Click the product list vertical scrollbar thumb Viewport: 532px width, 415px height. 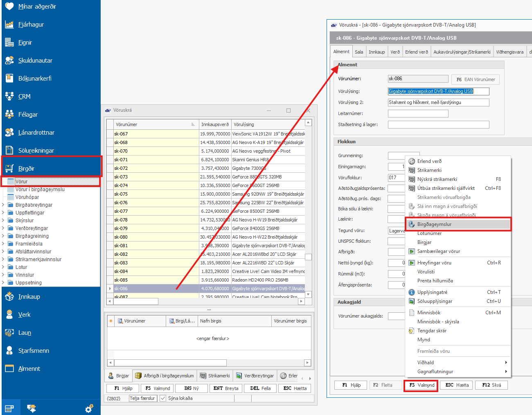click(x=309, y=257)
